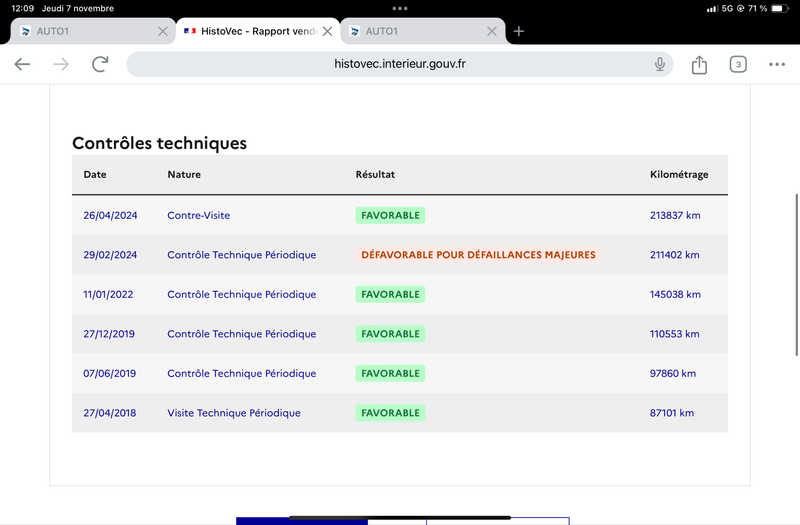
Task: Tap the 12:09 clock in status bar
Action: point(22,8)
